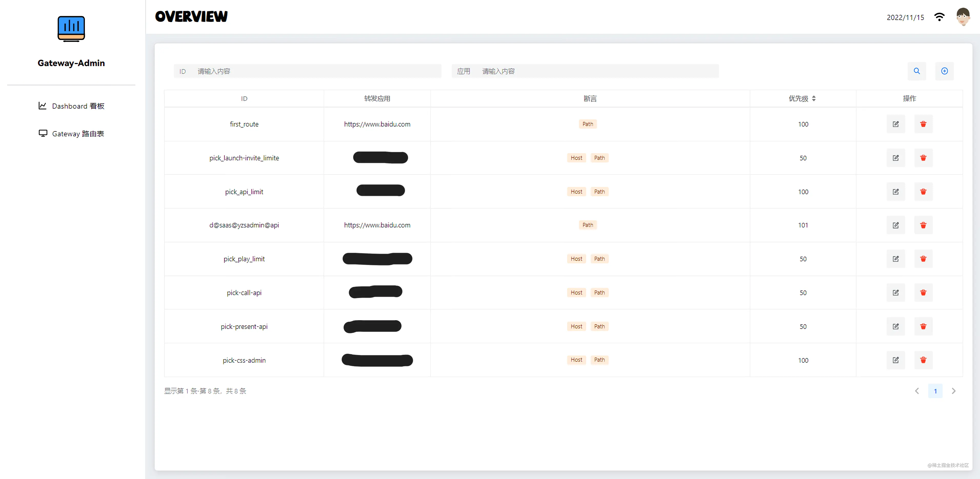Go to previous page arrow
The image size is (980, 479).
click(x=917, y=391)
